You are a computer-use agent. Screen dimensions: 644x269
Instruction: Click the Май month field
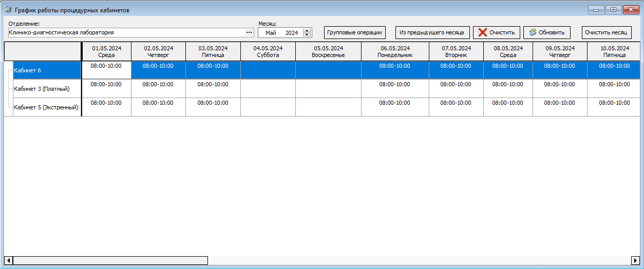(x=271, y=33)
